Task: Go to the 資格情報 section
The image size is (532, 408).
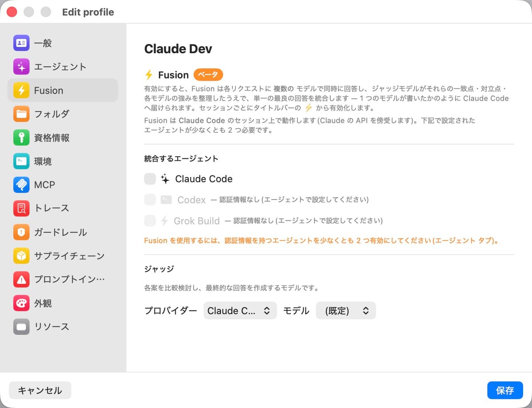Action: pos(63,137)
